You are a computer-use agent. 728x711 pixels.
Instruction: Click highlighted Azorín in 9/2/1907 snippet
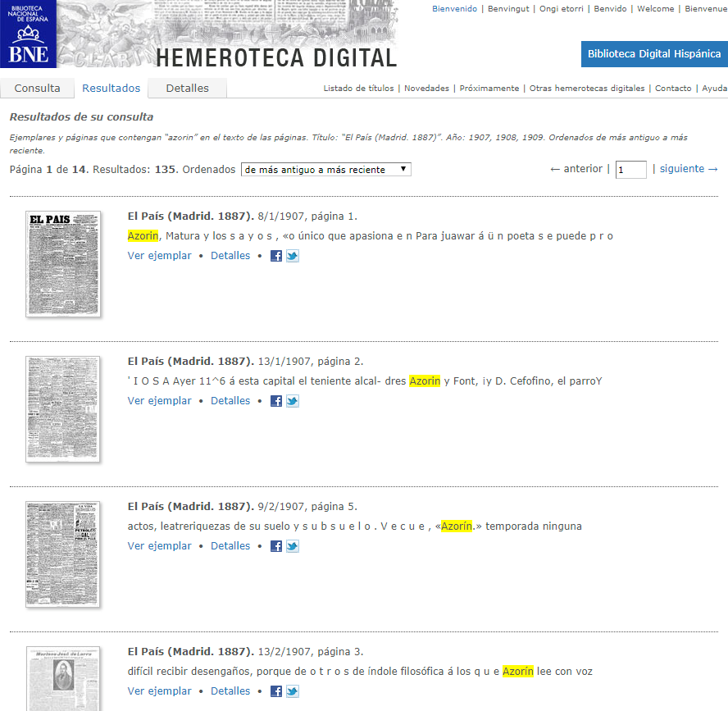(x=457, y=526)
